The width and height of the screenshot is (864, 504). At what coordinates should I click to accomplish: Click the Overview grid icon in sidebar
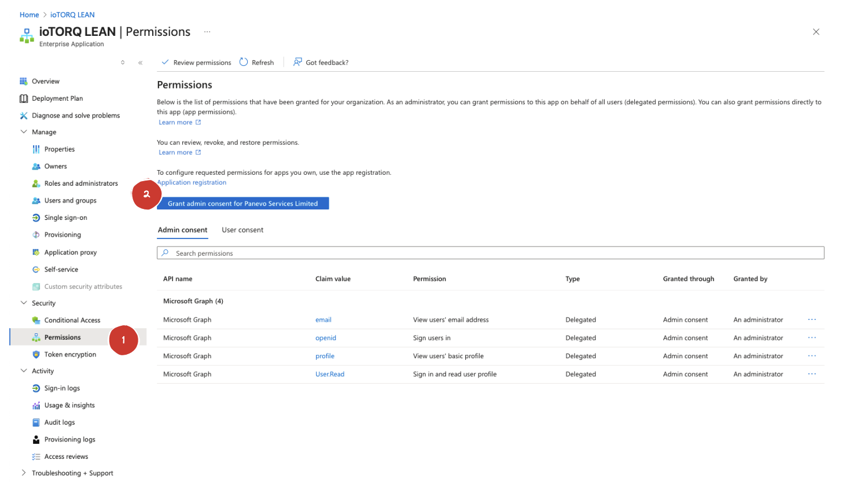[24, 81]
